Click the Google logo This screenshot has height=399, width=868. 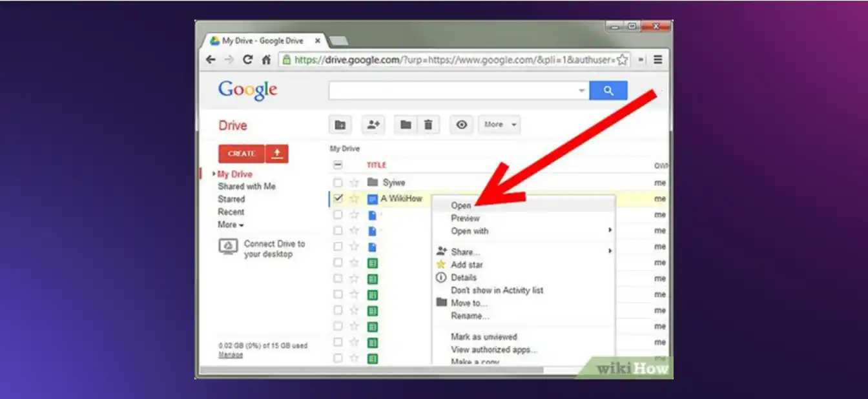[x=248, y=90]
